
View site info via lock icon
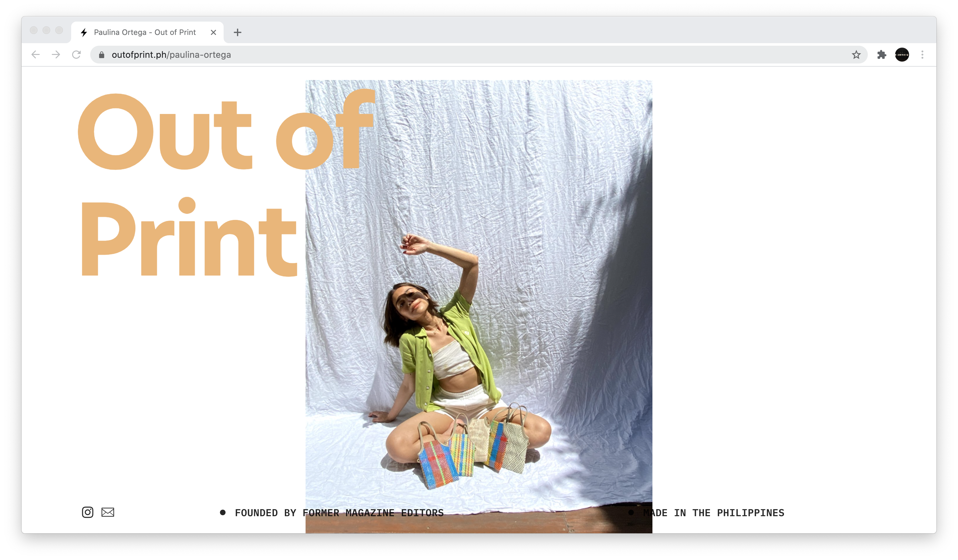click(x=102, y=55)
